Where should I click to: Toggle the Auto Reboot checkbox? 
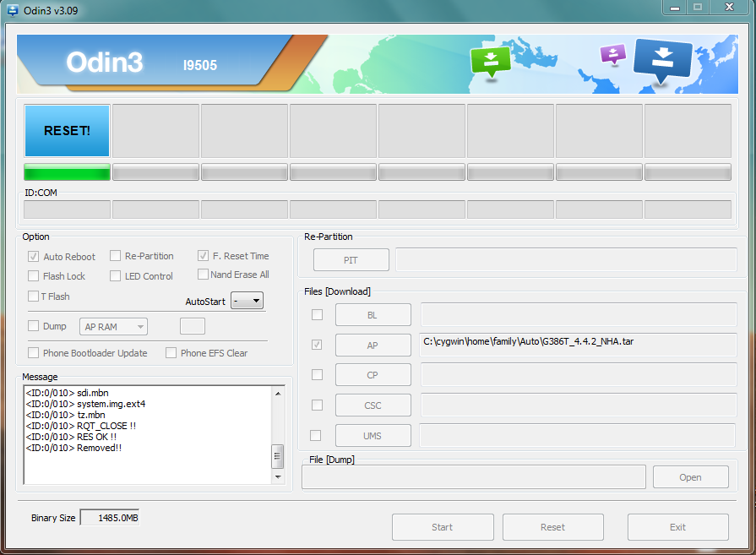tap(33, 257)
